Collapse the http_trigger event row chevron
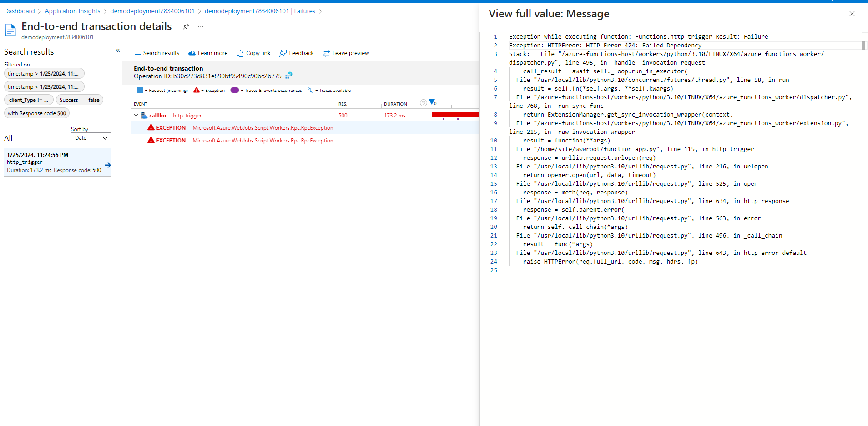 pos(136,115)
